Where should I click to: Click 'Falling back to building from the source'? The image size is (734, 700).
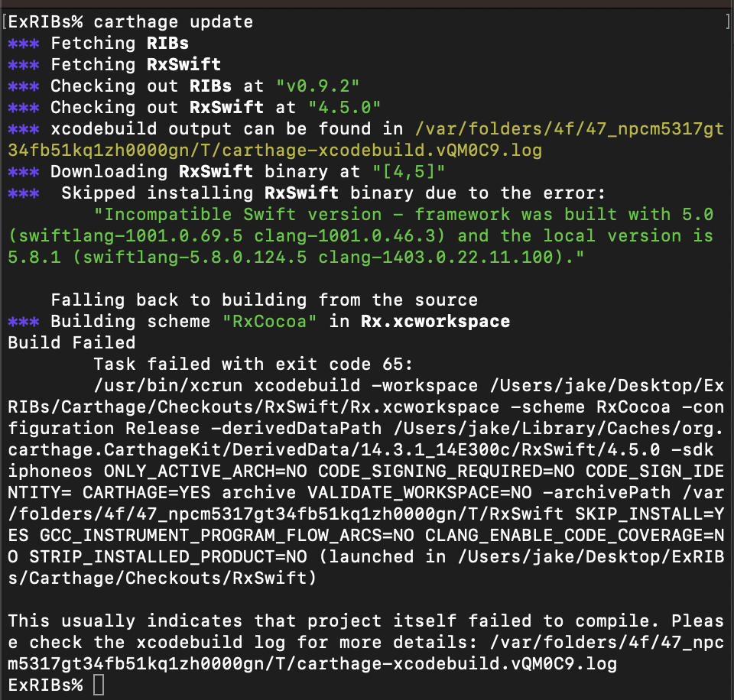pos(265,300)
